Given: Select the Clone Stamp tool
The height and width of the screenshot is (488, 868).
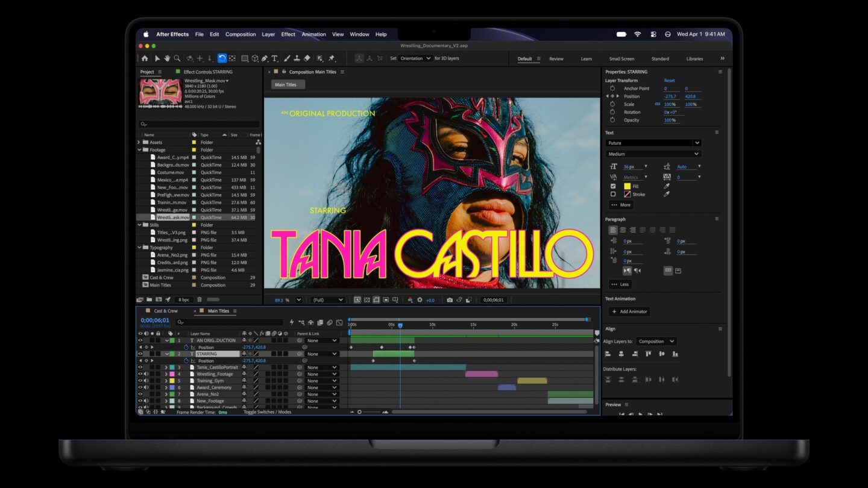Looking at the screenshot, I should [297, 58].
